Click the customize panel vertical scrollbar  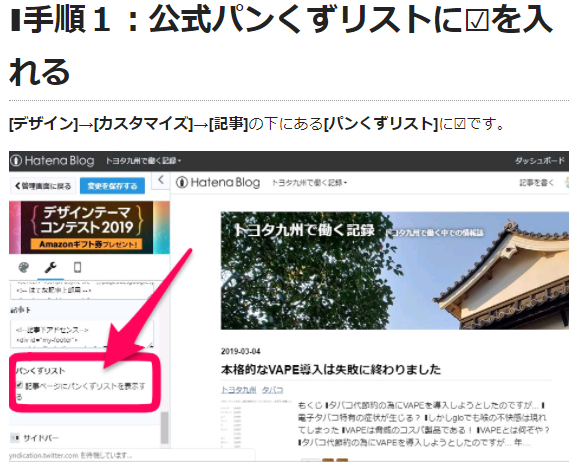pos(164,427)
